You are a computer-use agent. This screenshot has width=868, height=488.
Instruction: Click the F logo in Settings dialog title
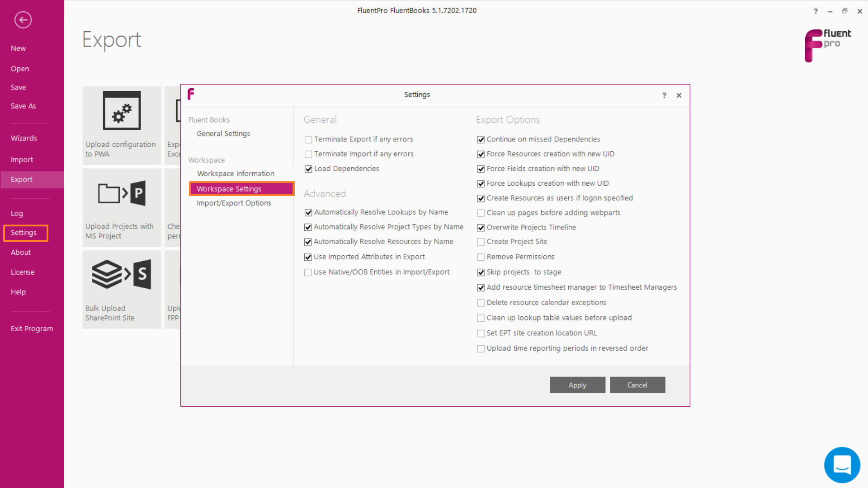(191, 94)
